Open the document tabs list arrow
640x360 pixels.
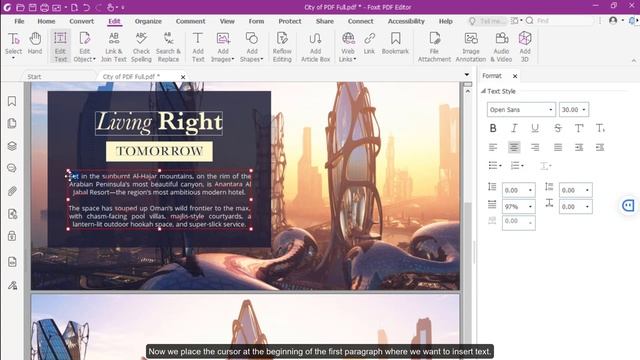[467, 75]
